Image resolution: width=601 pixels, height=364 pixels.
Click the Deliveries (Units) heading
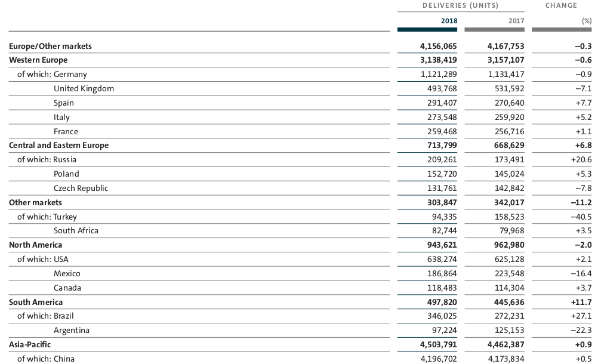pos(460,5)
